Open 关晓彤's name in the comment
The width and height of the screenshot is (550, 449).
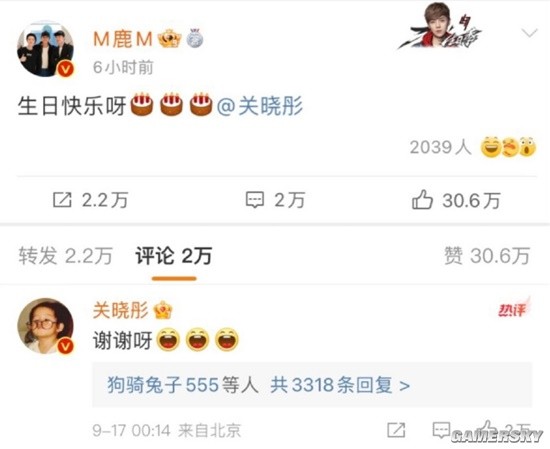click(120, 310)
